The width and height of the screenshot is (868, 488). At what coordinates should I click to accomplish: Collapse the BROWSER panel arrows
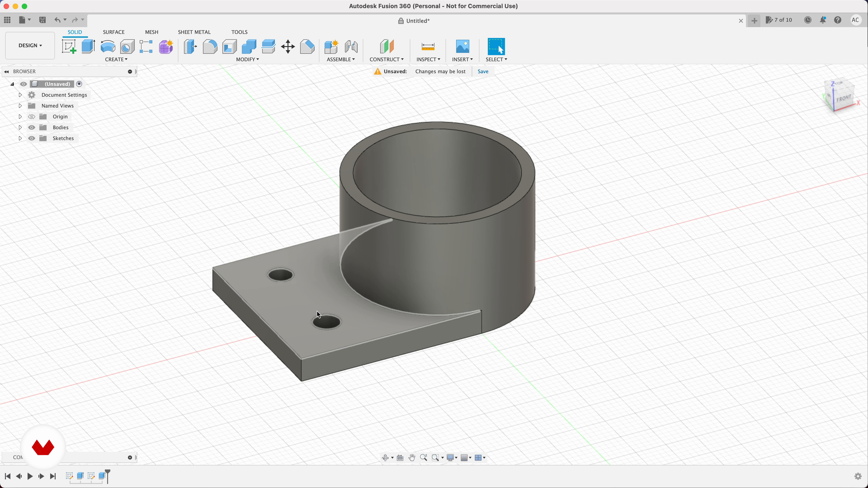[6, 71]
